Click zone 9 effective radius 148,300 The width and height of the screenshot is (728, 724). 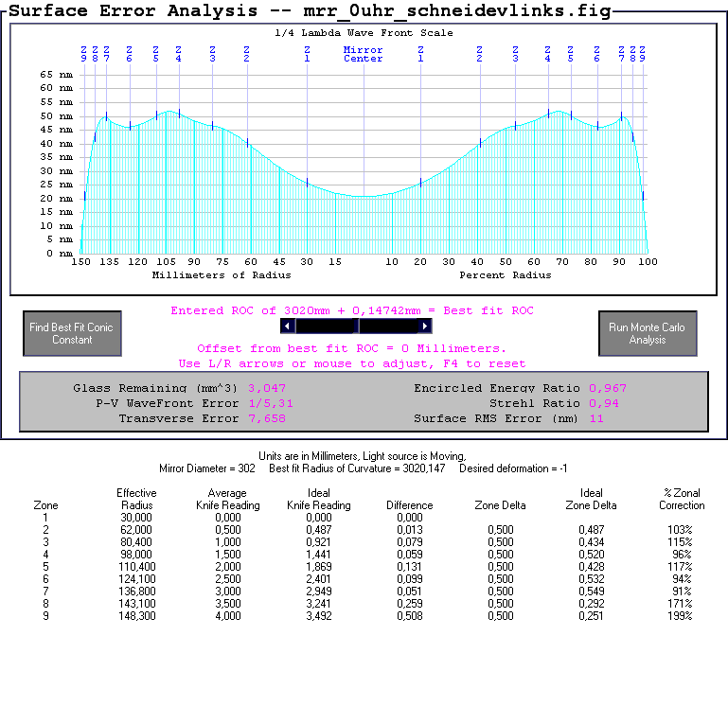138,616
